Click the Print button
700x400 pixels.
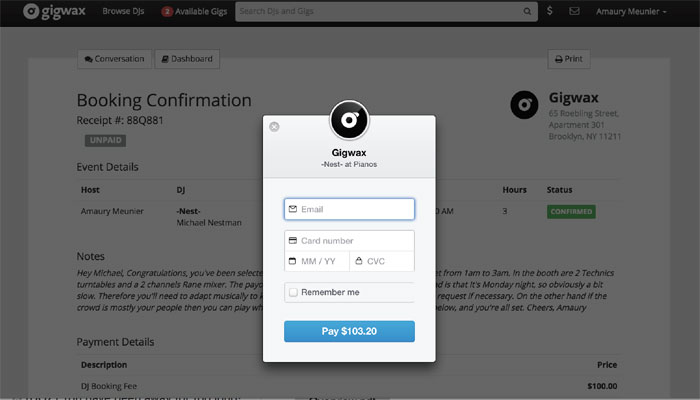click(x=569, y=59)
